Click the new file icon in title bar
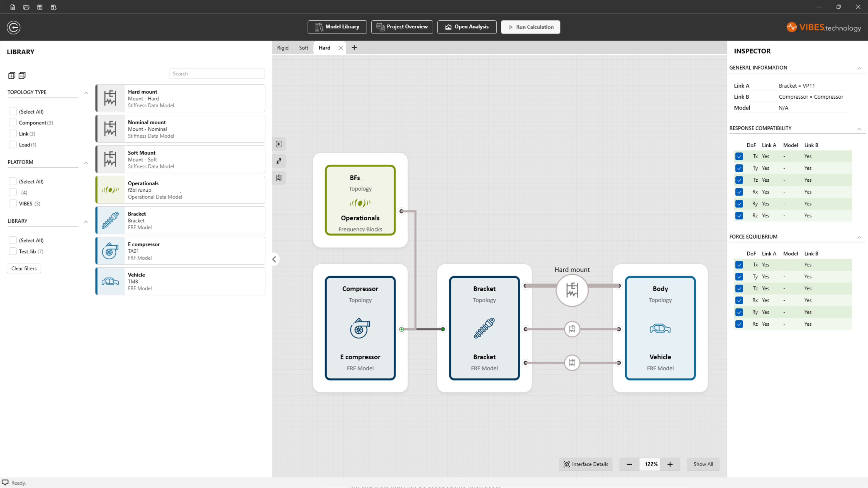 pyautogui.click(x=12, y=7)
